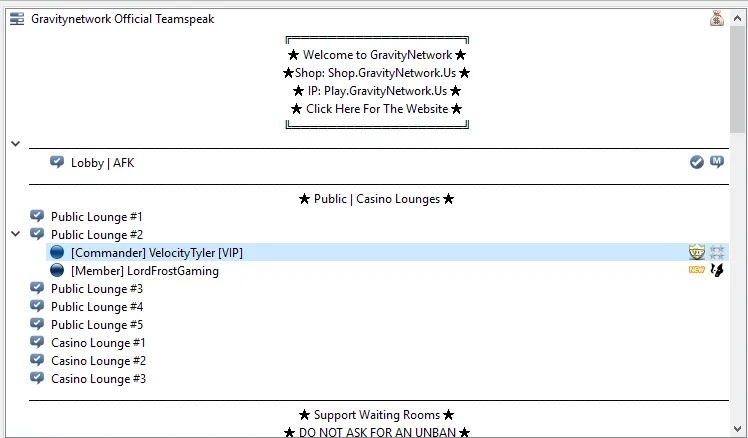
Task: Collapse the Public Lounge #2 channel
Action: (x=15, y=234)
